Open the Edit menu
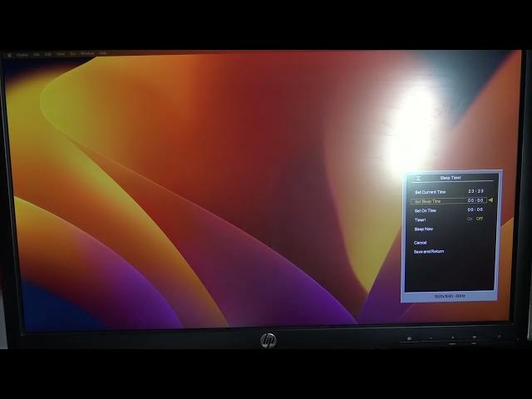The width and height of the screenshot is (532, 399). [x=48, y=54]
